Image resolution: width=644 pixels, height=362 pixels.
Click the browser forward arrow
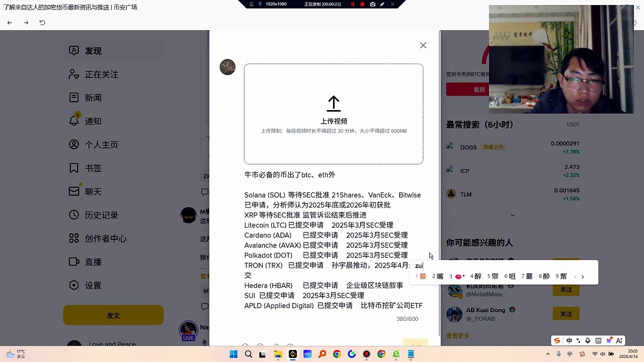click(26, 23)
